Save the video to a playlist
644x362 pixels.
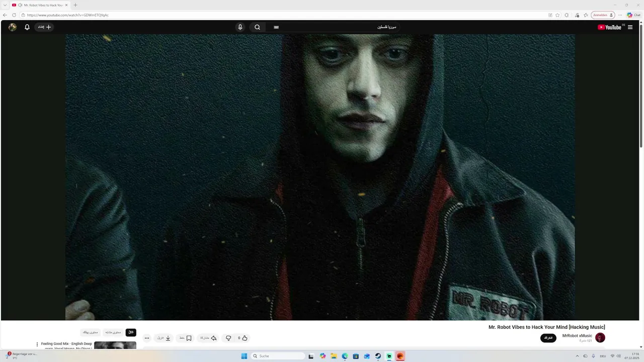186,338
